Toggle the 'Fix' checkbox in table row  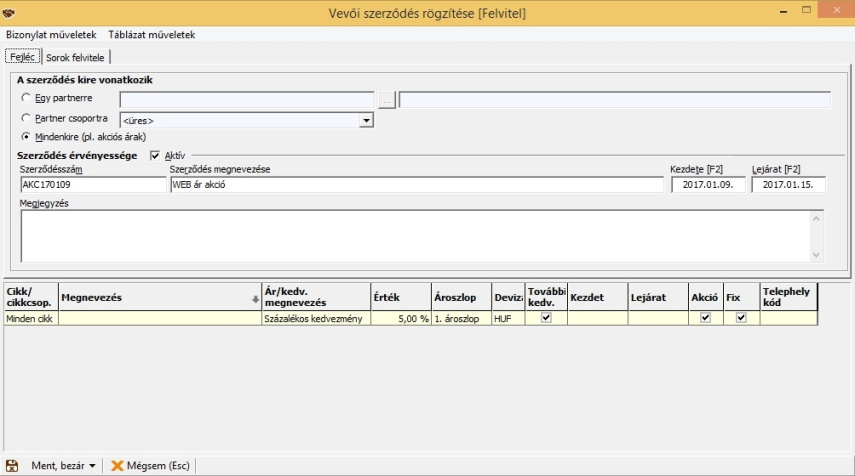741,318
